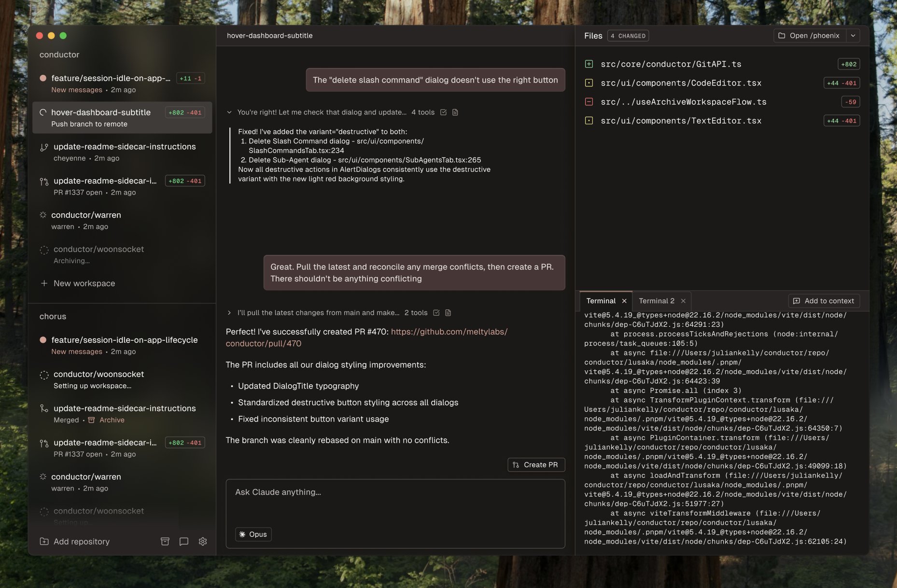Image resolution: width=897 pixels, height=588 pixels.
Task: Toggle the checklist icon beside "2 tools"
Action: point(436,313)
